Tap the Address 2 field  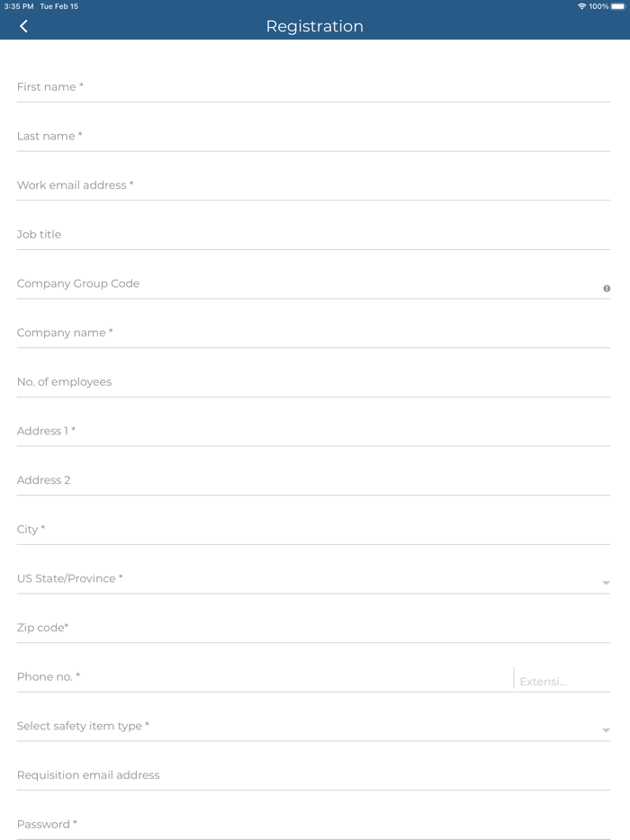tap(313, 480)
